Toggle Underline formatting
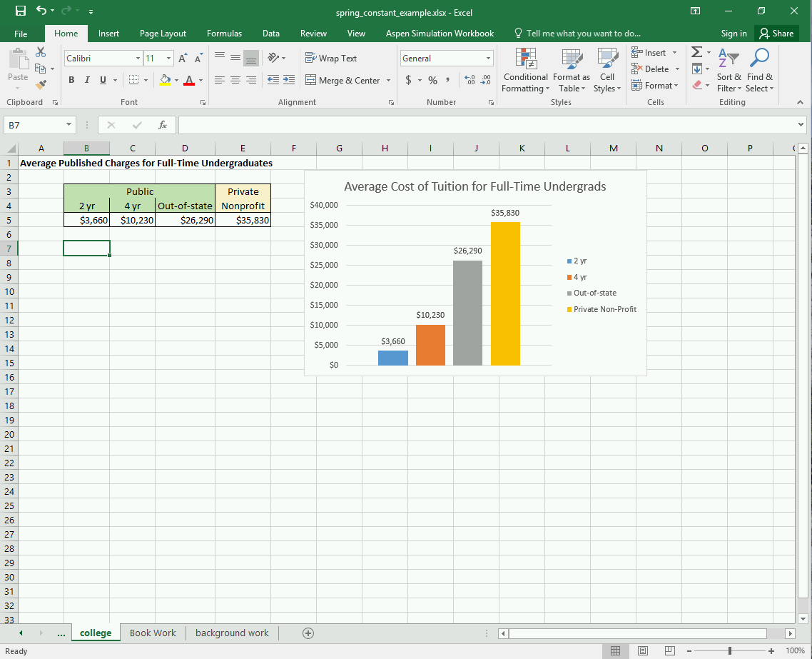Viewport: 812px width, 659px height. pos(103,80)
